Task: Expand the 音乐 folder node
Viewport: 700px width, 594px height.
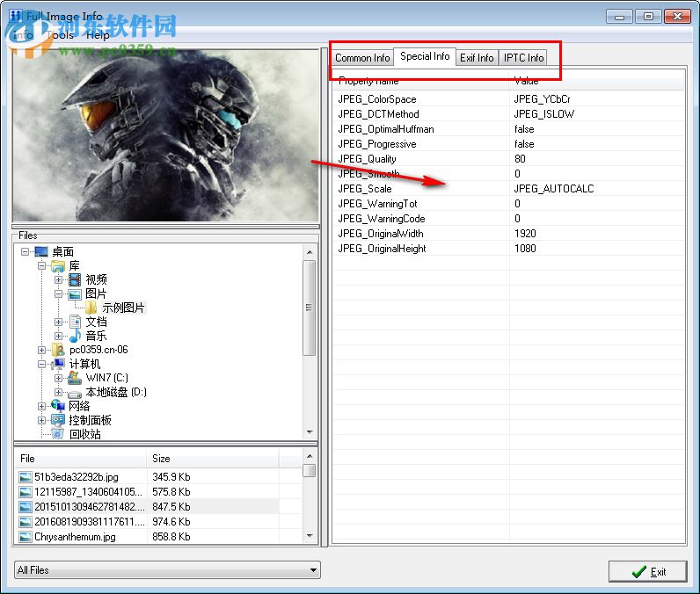Action: coord(58,336)
